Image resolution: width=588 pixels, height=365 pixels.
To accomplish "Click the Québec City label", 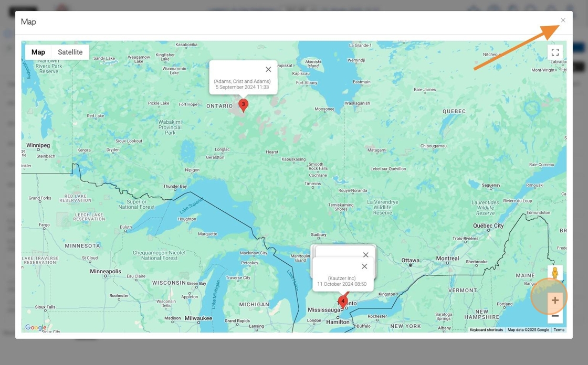I will (488, 226).
